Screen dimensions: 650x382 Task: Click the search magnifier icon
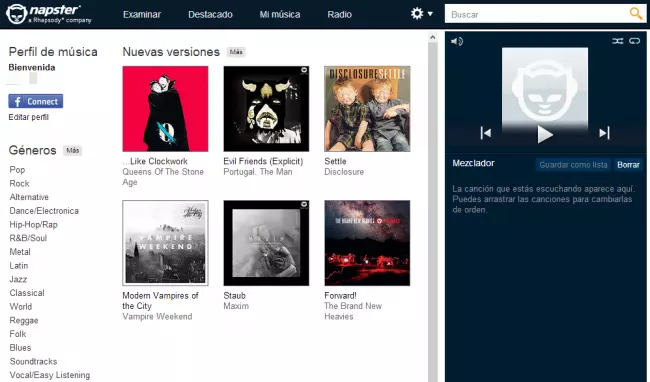[x=635, y=14]
